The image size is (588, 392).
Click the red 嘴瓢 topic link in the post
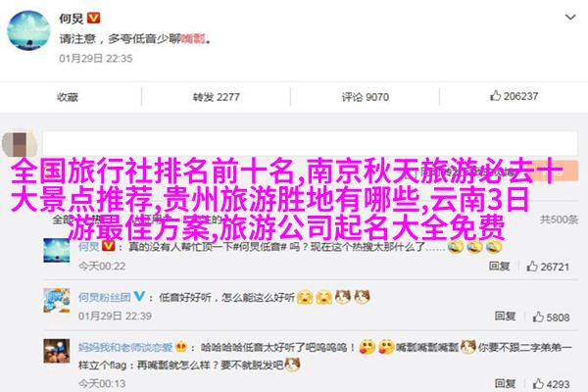193,38
